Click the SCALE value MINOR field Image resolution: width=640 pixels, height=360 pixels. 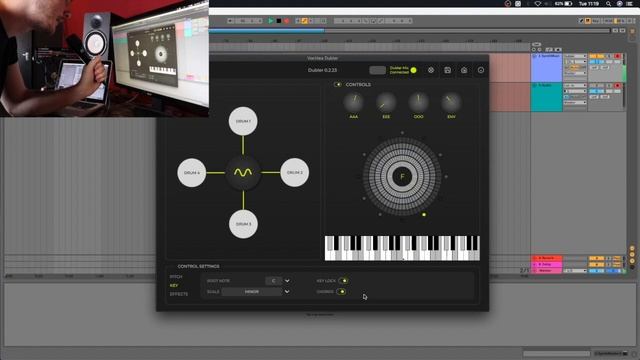[x=251, y=291]
